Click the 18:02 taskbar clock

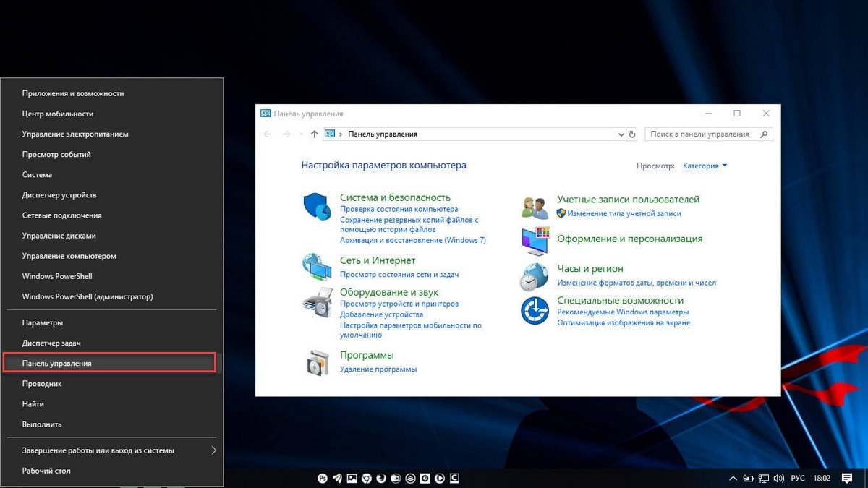coord(821,479)
